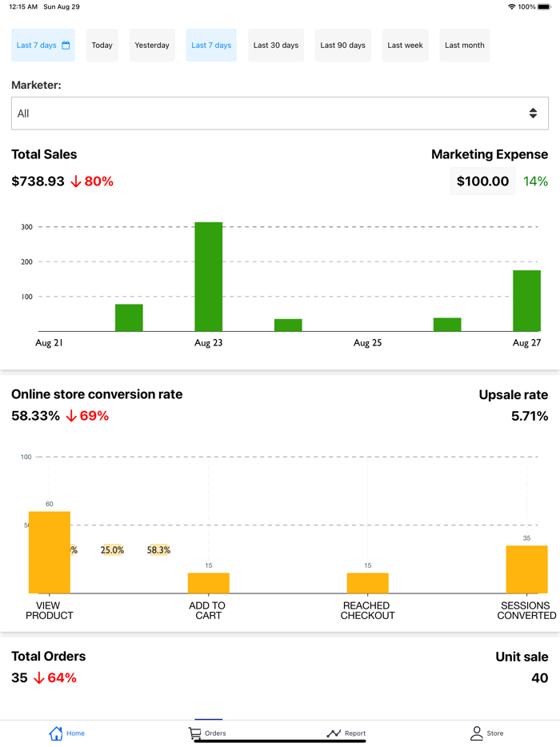Tap the Marketer: label
Screen dimensions: 560x747
tap(36, 85)
